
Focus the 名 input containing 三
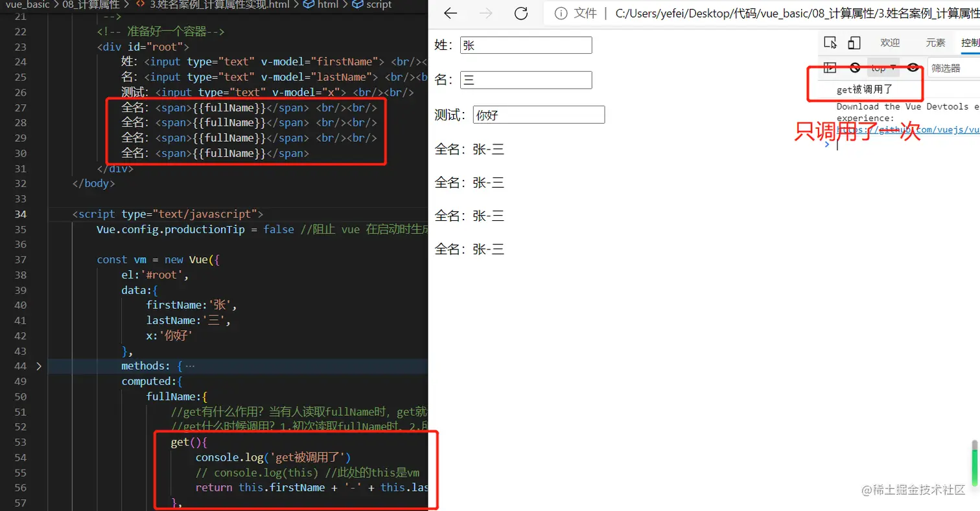pos(526,80)
